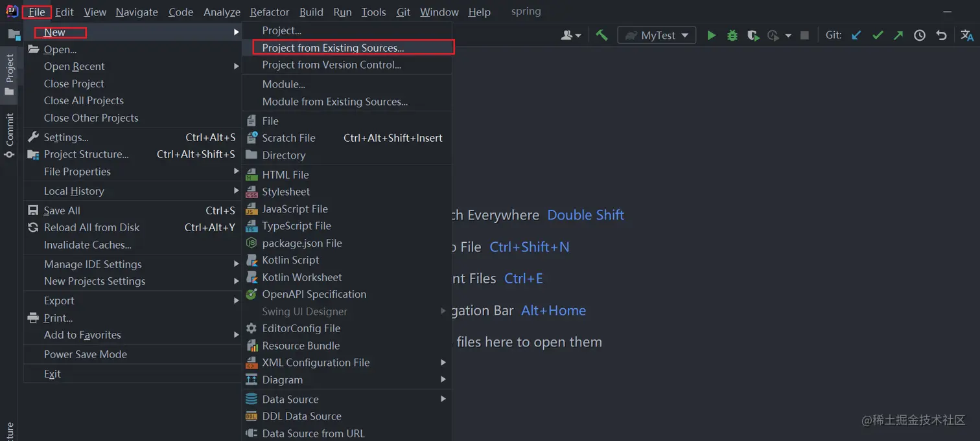
Task: Click the profiler run icon
Action: [x=773, y=36]
